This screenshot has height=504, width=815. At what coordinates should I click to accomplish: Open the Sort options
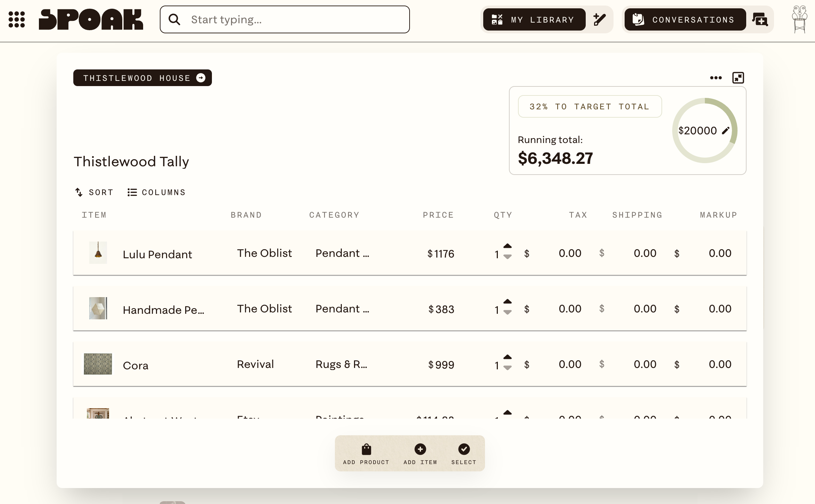click(94, 192)
